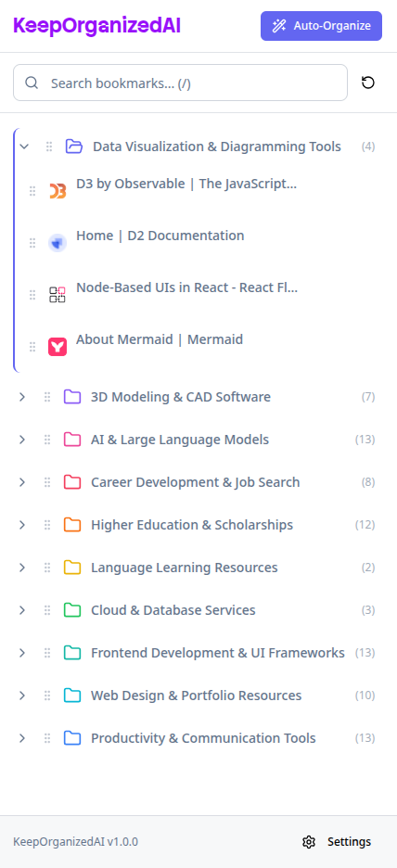Click the open folder icon for Data Visualization
Image resolution: width=397 pixels, height=868 pixels.
(73, 147)
